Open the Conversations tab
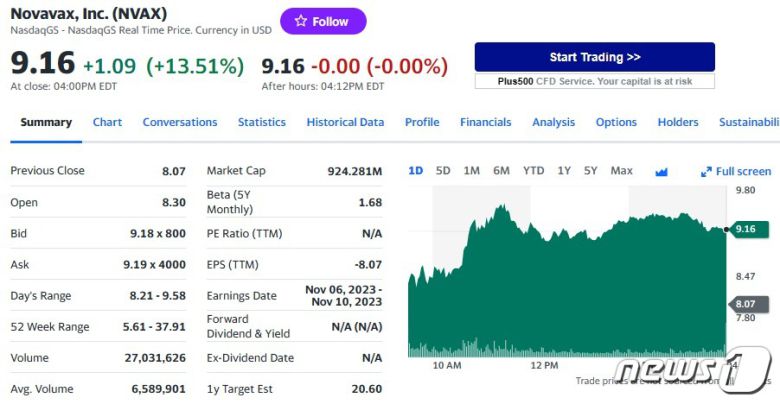This screenshot has height=404, width=780. (x=179, y=122)
